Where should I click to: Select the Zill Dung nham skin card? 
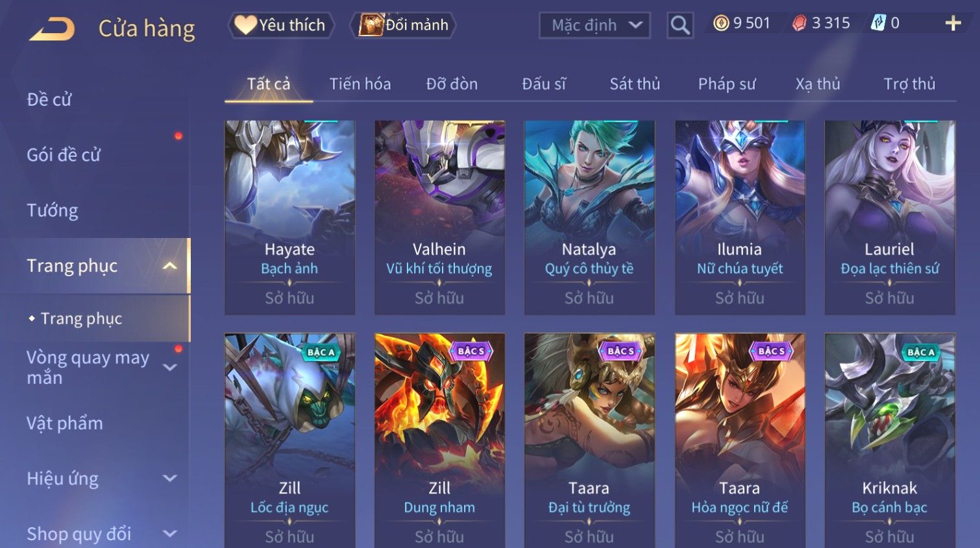coord(439,440)
